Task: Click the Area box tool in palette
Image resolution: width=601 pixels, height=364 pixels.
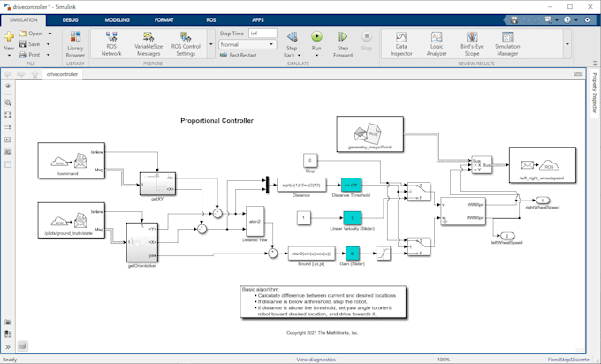Action: [8, 164]
